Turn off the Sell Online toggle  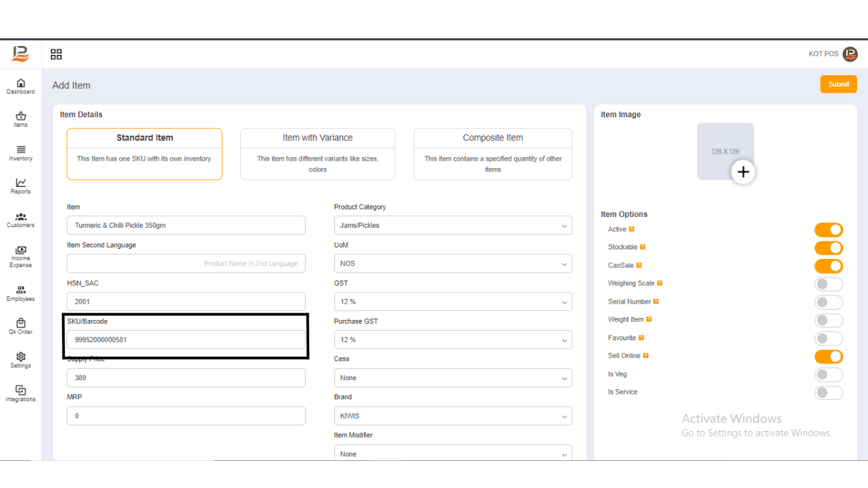coord(829,356)
